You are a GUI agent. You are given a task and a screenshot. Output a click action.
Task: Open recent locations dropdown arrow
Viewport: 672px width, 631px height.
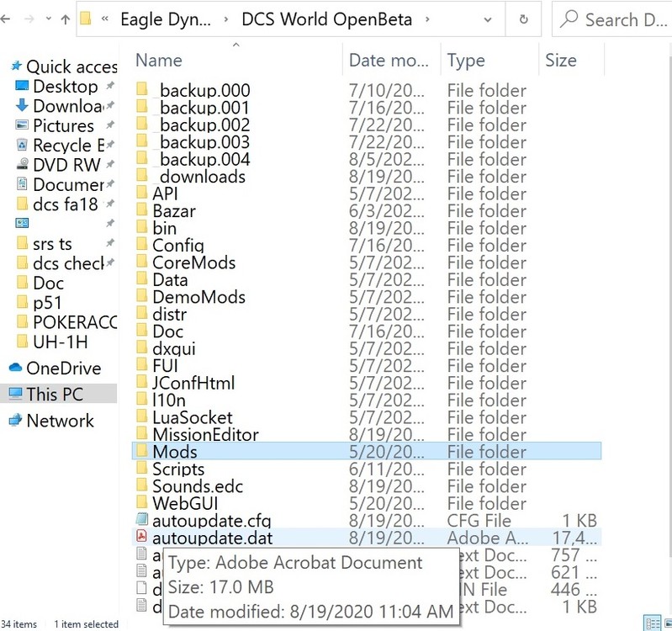(49, 19)
